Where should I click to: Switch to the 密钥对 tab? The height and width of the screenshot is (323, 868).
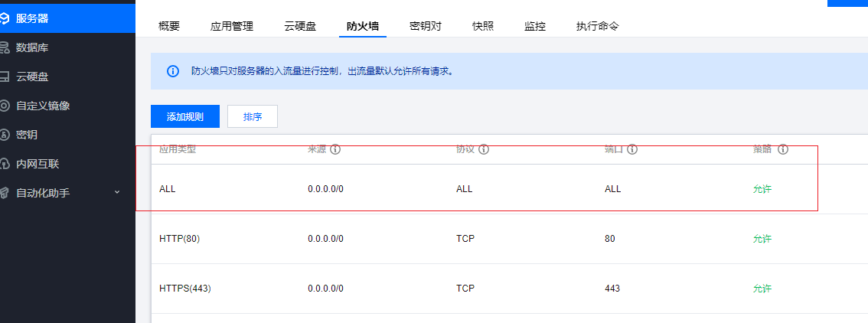click(425, 26)
